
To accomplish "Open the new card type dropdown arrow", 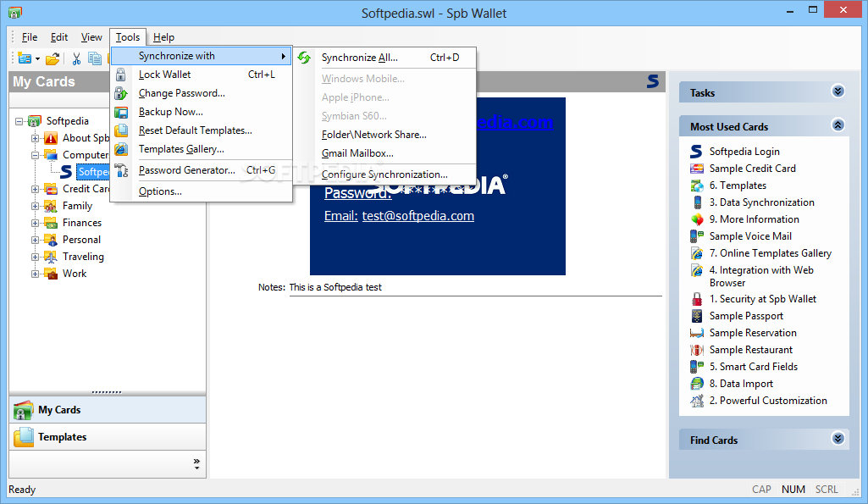I will click(x=37, y=58).
